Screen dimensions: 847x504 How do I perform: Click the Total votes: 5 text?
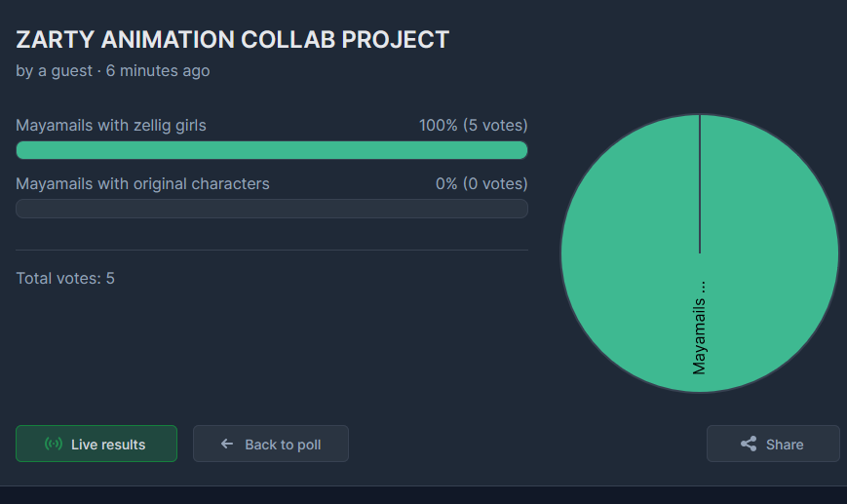pos(65,278)
